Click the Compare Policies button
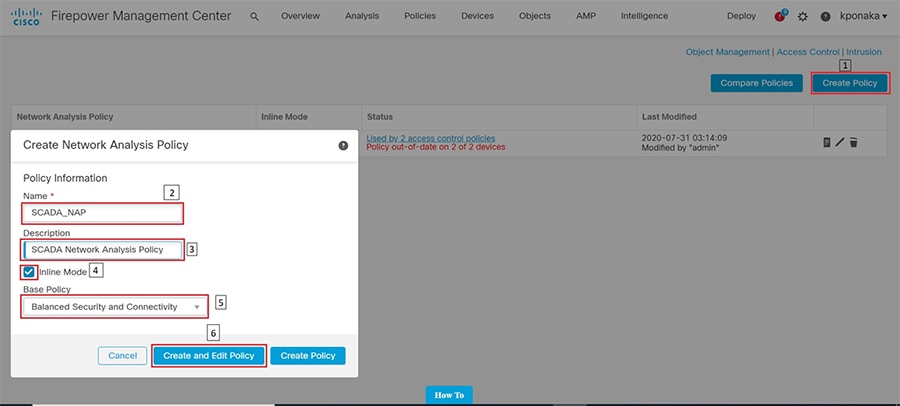The height and width of the screenshot is (406, 900). tap(757, 83)
